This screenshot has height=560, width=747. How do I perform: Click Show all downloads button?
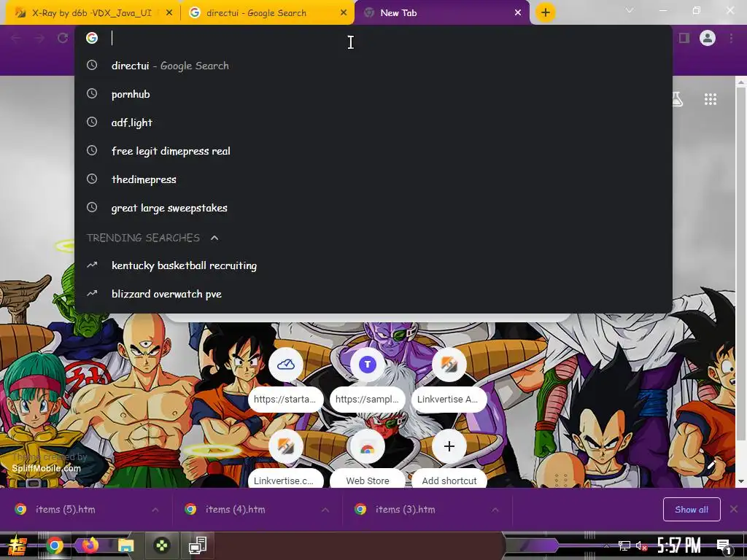[x=692, y=510]
